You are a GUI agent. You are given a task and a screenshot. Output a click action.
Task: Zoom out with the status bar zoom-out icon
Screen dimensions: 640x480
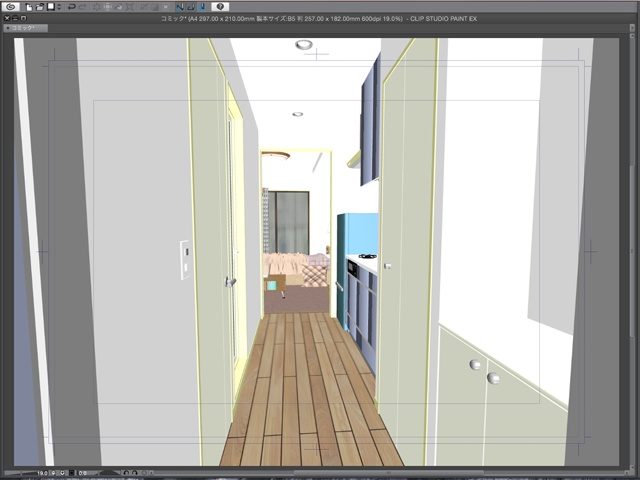53,473
